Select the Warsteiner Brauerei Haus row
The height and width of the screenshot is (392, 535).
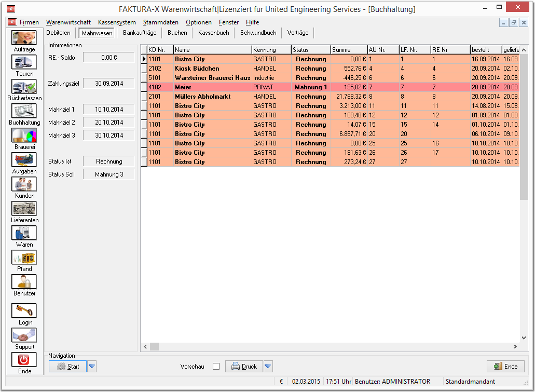[x=333, y=78]
